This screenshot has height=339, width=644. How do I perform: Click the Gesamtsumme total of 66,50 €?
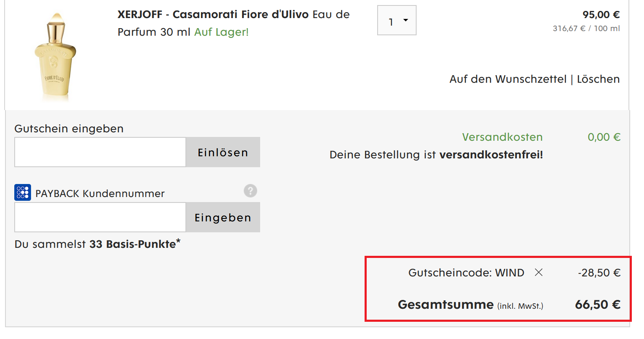(x=597, y=305)
